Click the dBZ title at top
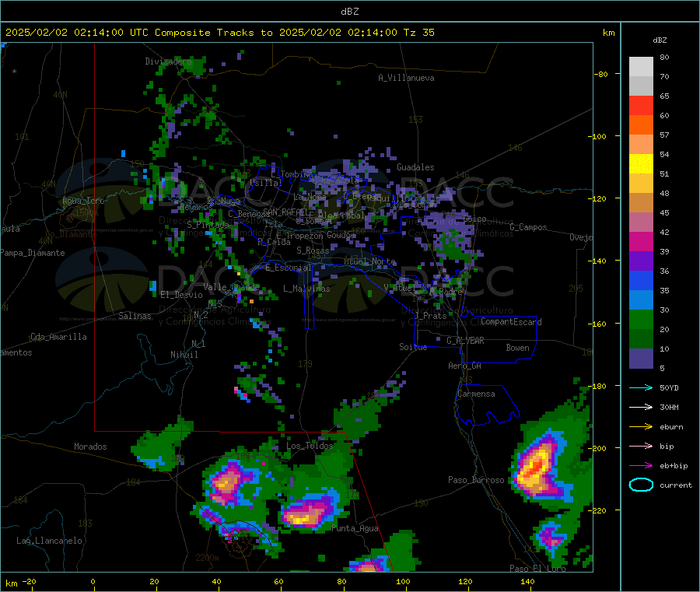This screenshot has width=700, height=592. pos(349,12)
